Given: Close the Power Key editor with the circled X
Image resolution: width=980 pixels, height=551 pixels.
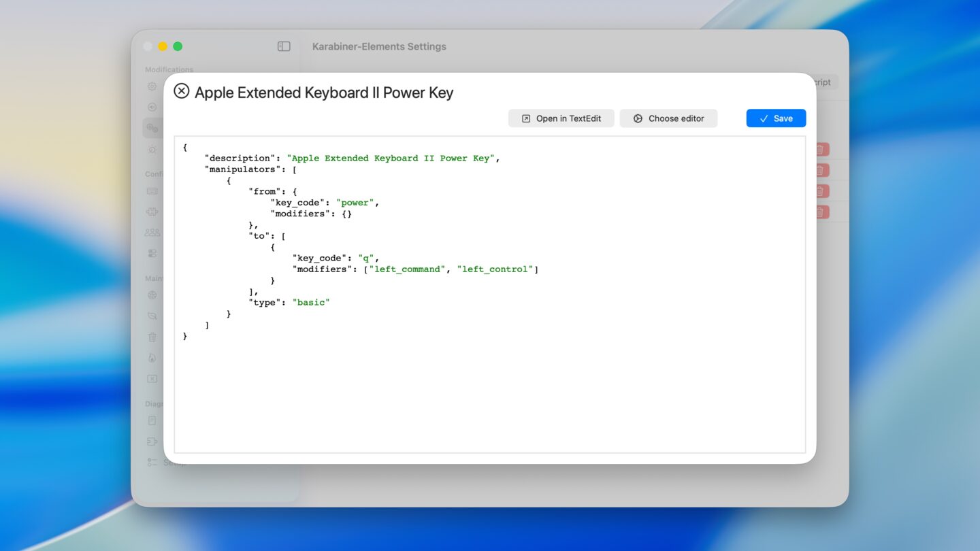Looking at the screenshot, I should (x=181, y=91).
